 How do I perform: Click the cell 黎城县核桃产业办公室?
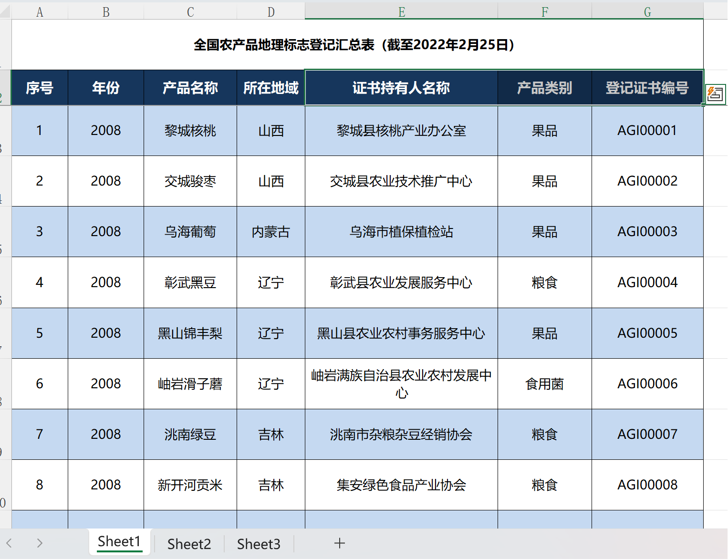click(x=402, y=131)
